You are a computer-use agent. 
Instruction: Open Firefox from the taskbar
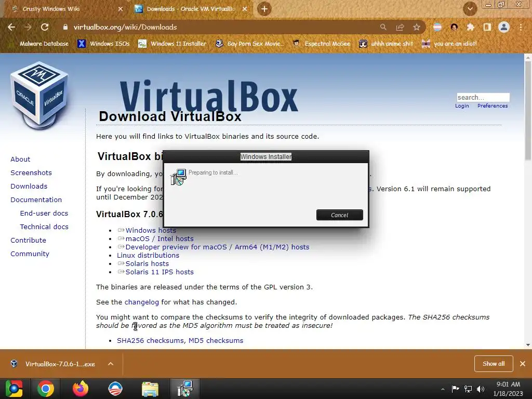click(81, 389)
